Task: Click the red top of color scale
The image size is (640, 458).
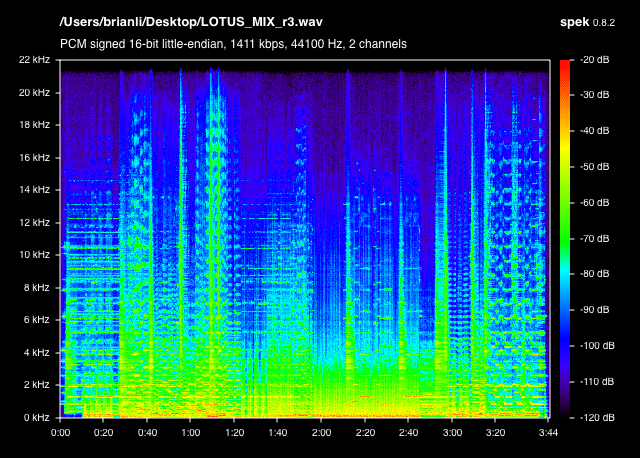Action: pos(565,63)
